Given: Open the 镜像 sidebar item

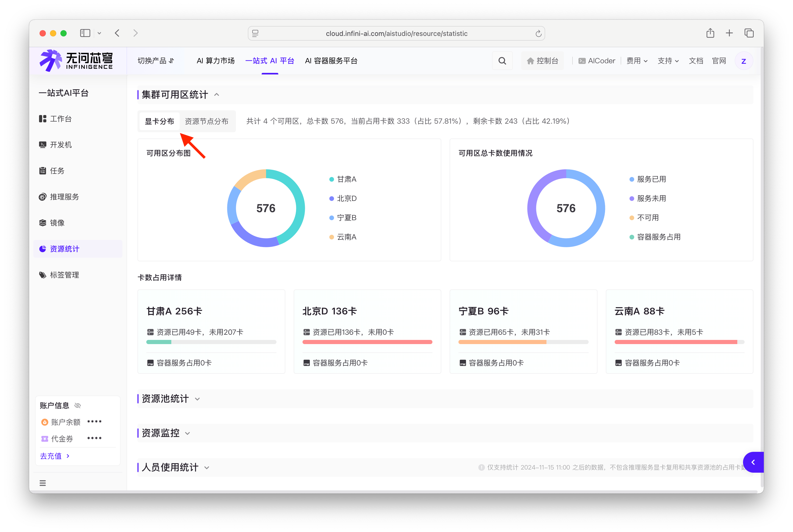Looking at the screenshot, I should point(57,223).
